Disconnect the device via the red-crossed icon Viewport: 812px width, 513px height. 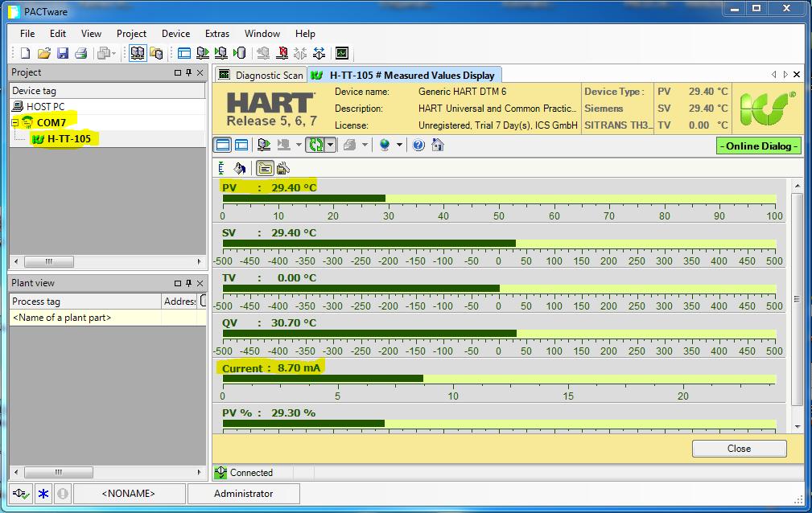[282, 53]
